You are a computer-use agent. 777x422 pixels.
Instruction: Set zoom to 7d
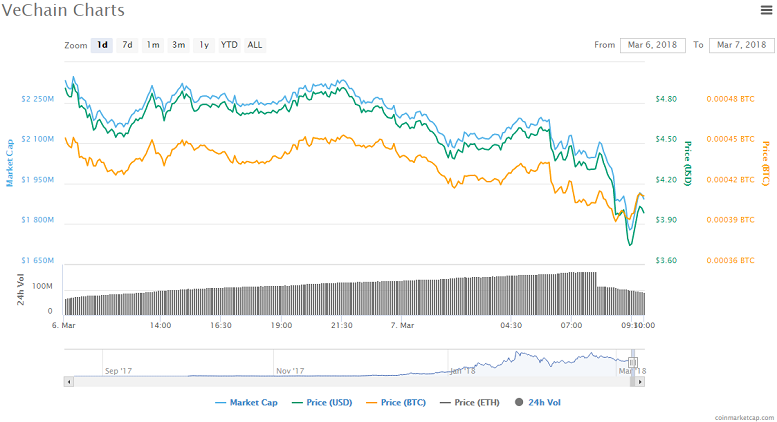click(x=127, y=45)
